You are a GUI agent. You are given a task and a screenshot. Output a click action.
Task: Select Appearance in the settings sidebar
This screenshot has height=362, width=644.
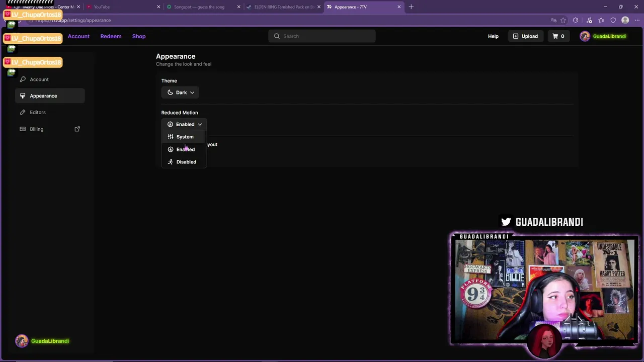point(50,96)
